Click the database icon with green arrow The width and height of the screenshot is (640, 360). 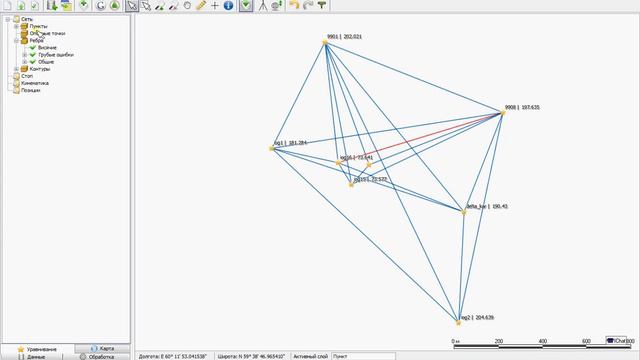pos(51,5)
